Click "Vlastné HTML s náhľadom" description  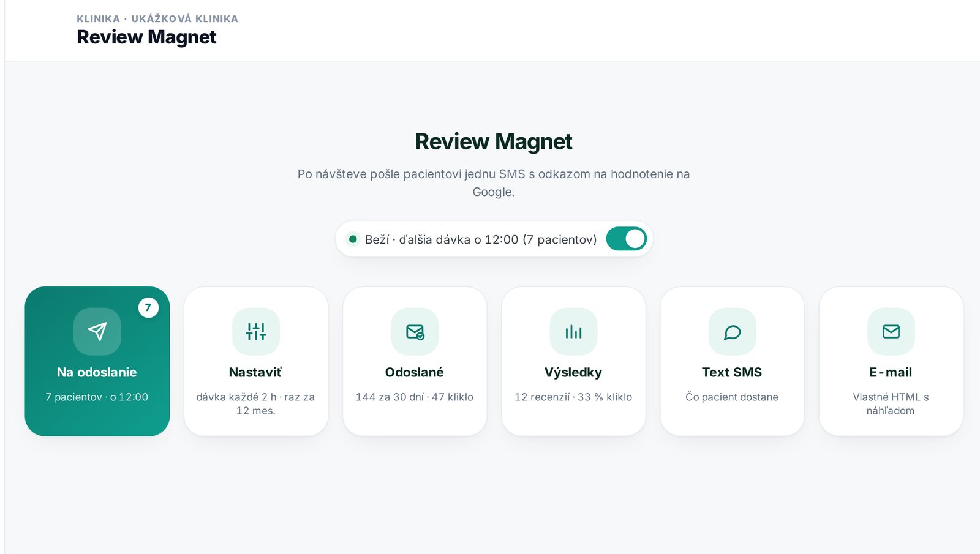coord(891,404)
